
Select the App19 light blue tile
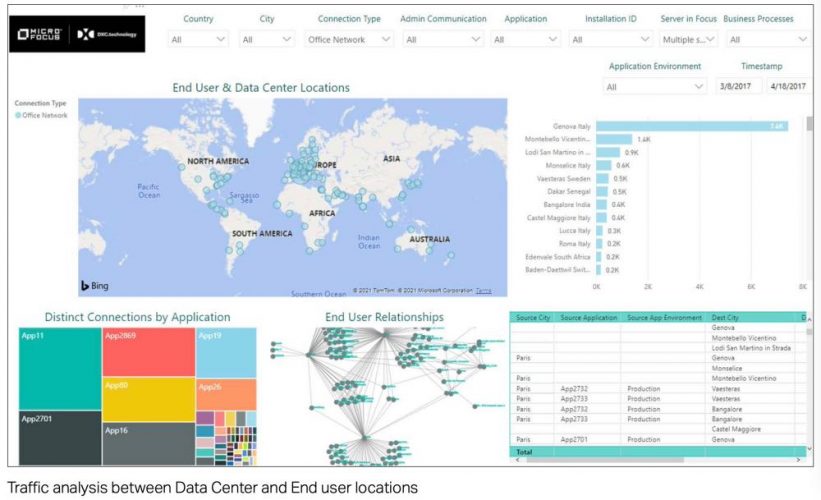pyautogui.click(x=226, y=353)
